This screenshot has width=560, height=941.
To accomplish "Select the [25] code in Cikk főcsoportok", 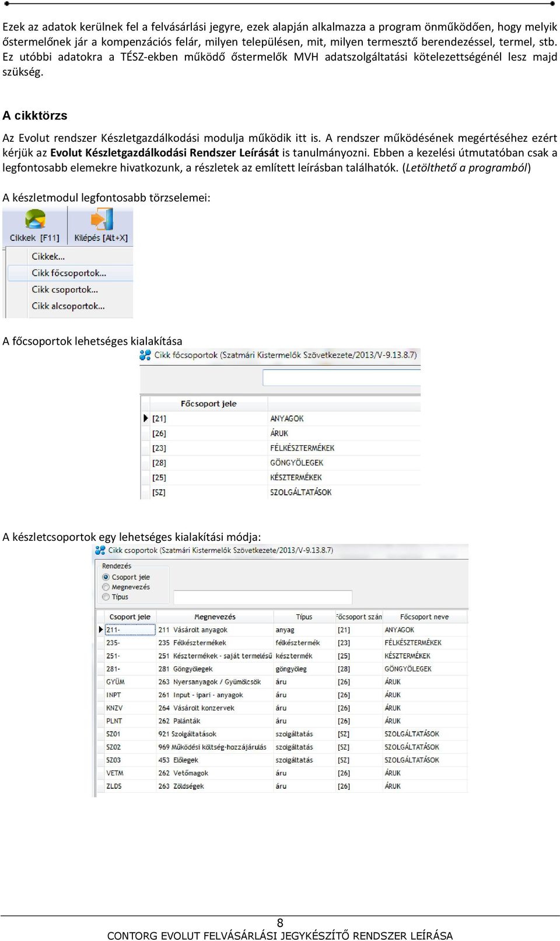I will point(159,477).
